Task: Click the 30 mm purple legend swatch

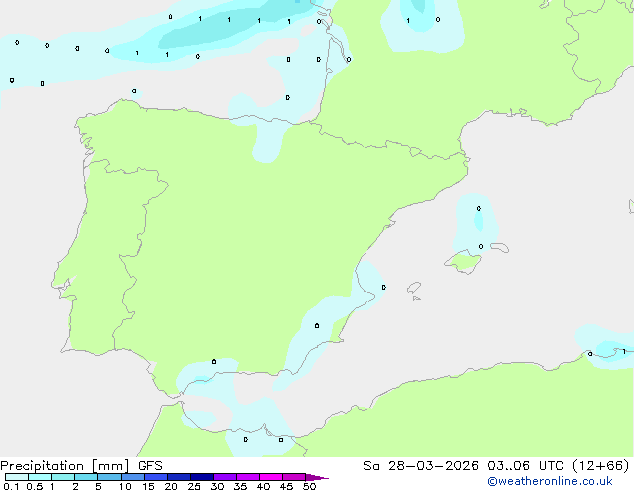Action: click(225, 477)
